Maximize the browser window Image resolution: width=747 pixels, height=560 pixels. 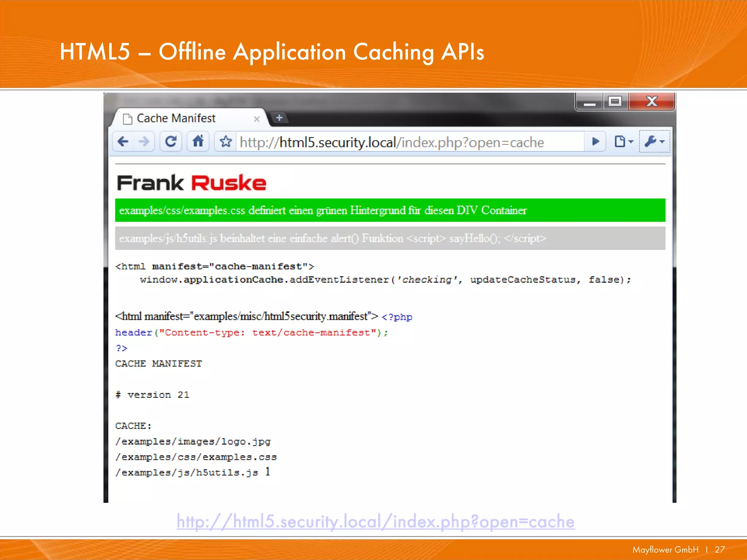pos(615,102)
